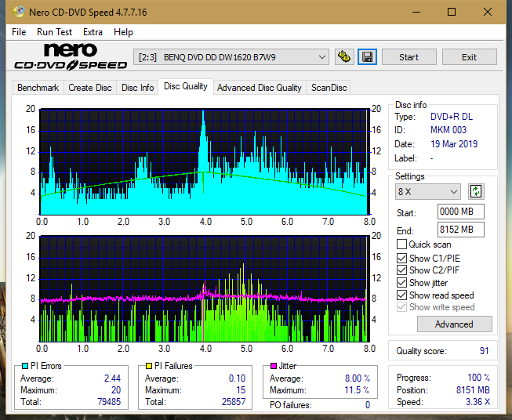
Task: Click the PI Errors graph area
Action: click(x=204, y=161)
